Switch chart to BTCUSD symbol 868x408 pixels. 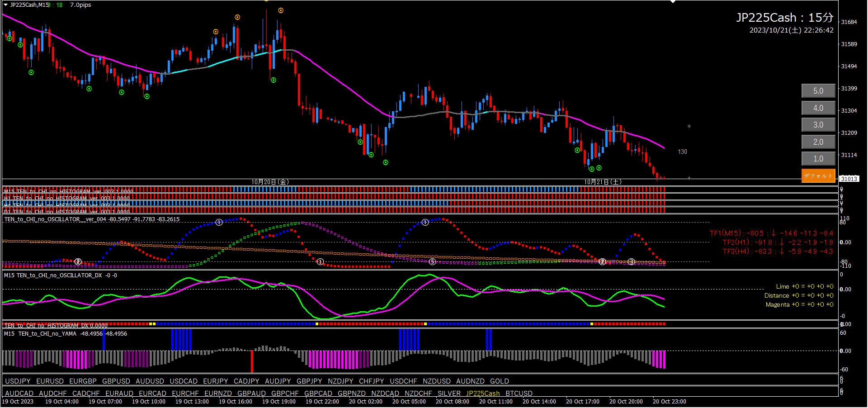click(x=519, y=394)
